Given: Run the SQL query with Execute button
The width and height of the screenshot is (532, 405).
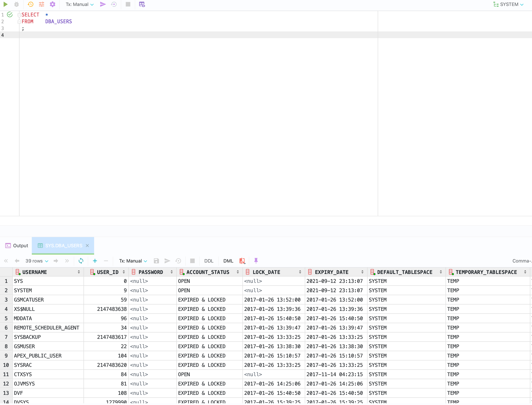Looking at the screenshot, I should [x=5, y=4].
